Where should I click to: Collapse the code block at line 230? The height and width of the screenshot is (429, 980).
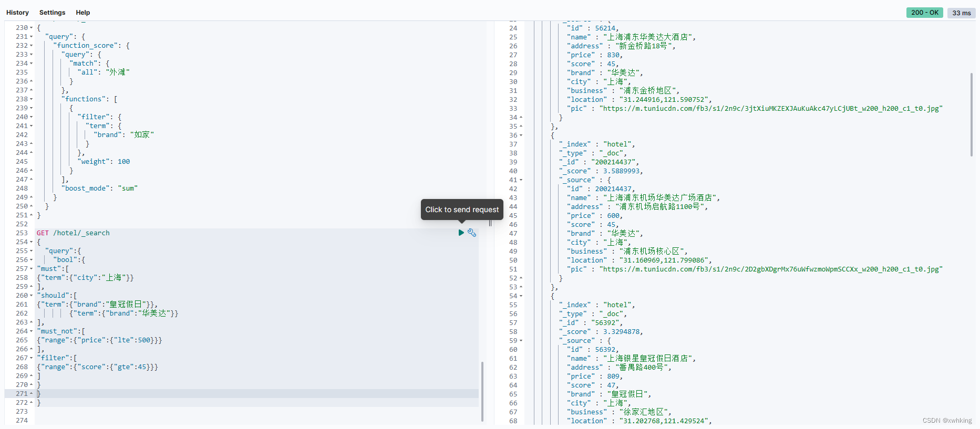[x=31, y=28]
